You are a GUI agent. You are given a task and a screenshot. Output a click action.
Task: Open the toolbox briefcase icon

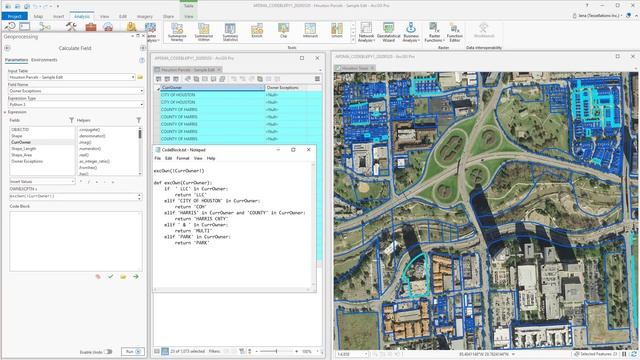(x=91, y=27)
